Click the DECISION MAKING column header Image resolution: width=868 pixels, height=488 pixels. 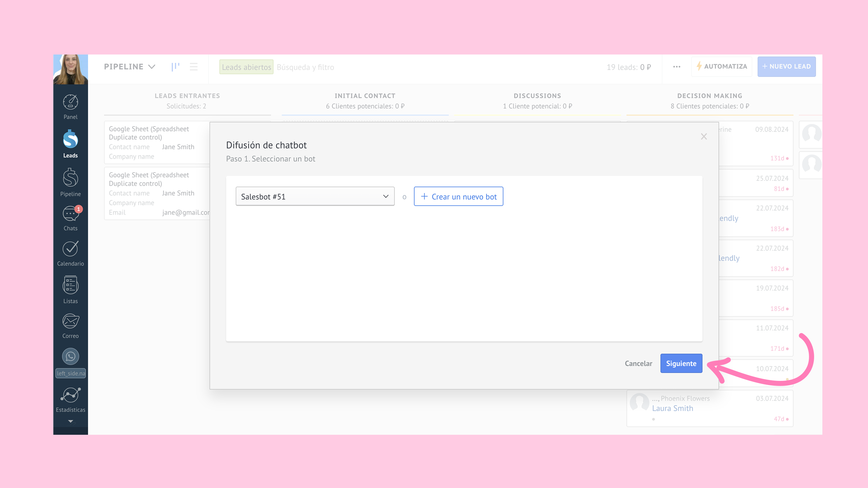pyautogui.click(x=710, y=96)
